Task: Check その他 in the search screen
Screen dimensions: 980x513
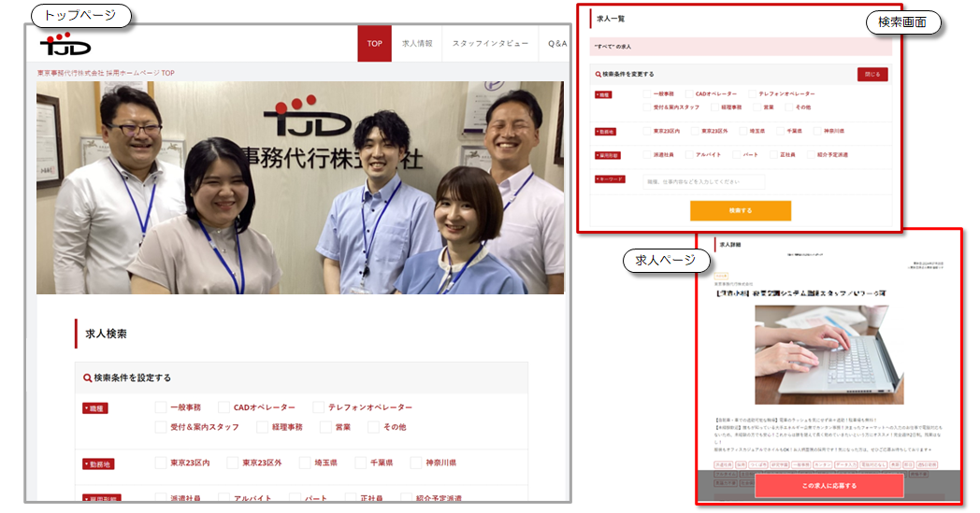Action: pyautogui.click(x=788, y=107)
